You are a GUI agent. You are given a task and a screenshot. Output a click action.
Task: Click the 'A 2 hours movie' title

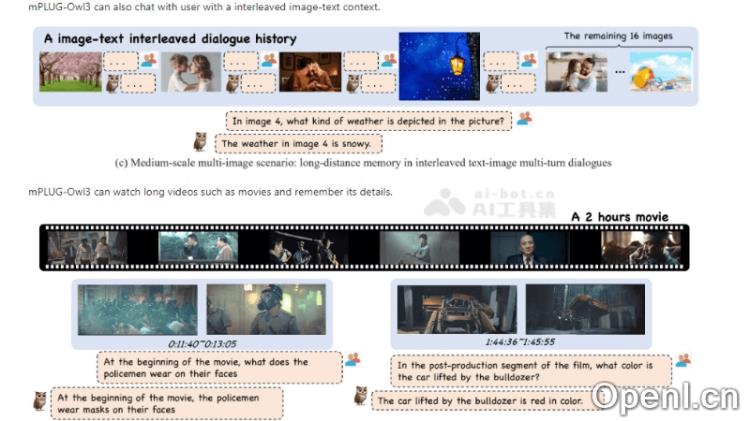click(x=619, y=216)
